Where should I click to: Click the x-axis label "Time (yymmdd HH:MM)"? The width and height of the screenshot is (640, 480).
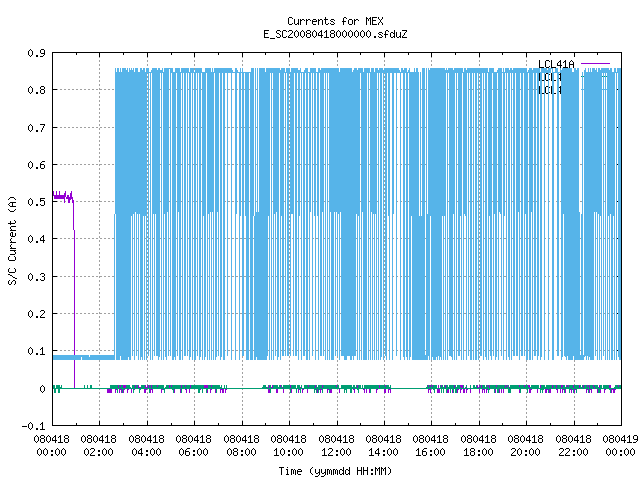point(335,471)
